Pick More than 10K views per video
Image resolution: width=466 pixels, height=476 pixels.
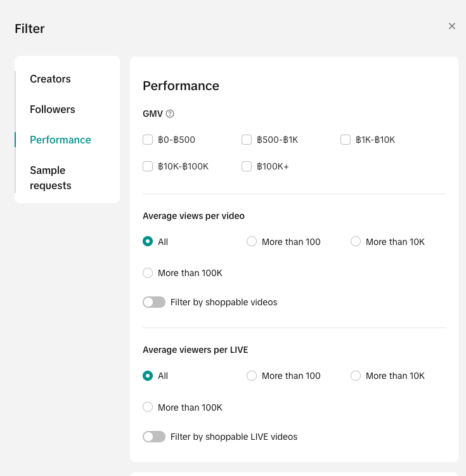pyautogui.click(x=356, y=242)
